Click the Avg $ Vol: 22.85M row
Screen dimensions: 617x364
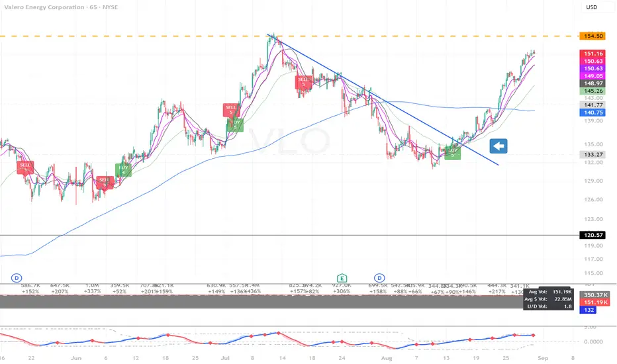tap(548, 299)
